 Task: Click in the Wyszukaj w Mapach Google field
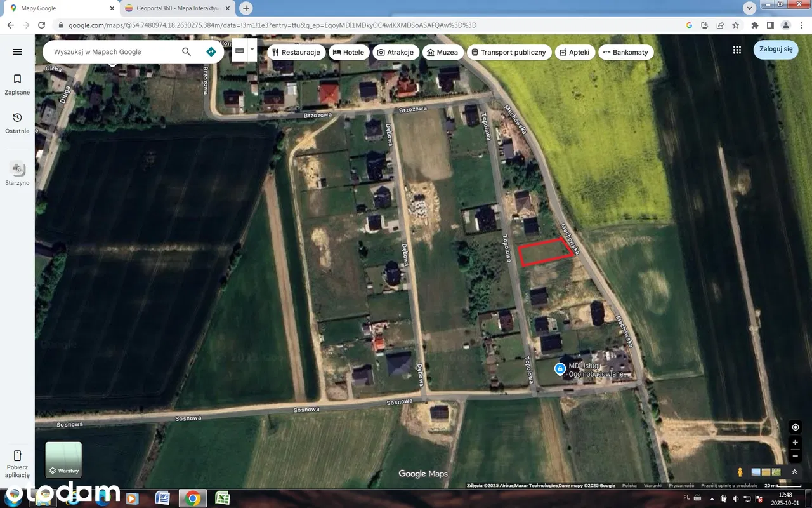111,52
